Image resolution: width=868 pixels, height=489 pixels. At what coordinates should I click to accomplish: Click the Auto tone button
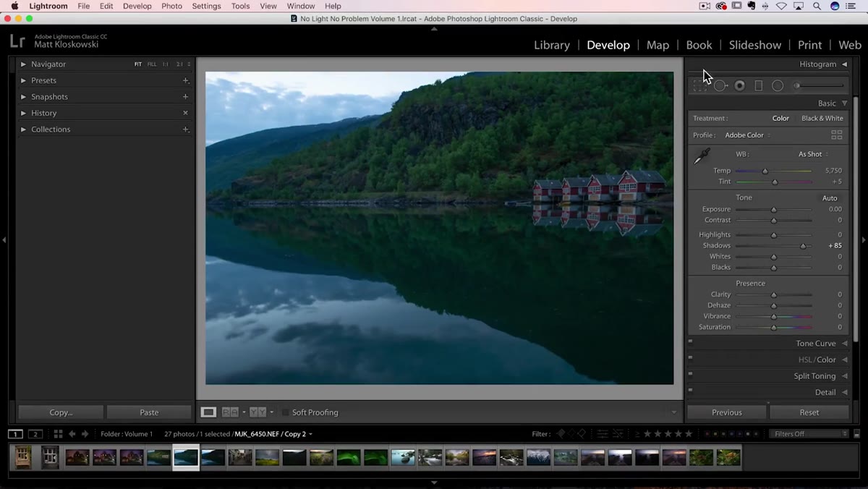tap(830, 198)
